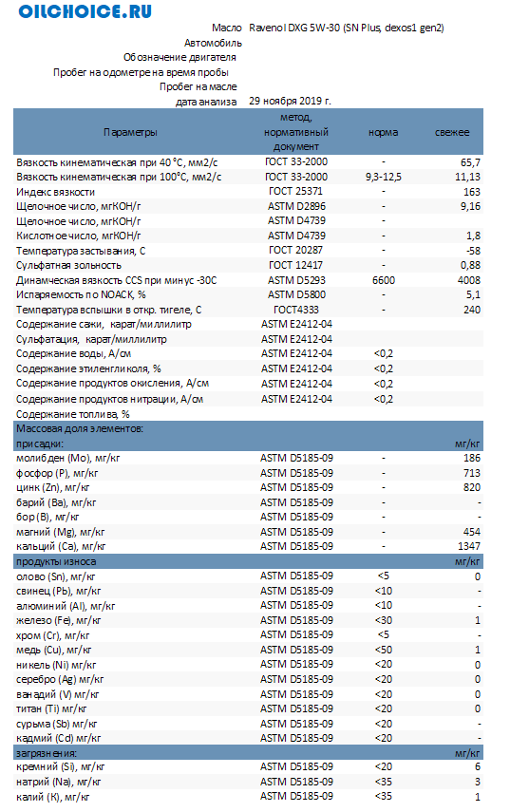Click the норма column header
Screen dimensions: 510x812
point(384,133)
